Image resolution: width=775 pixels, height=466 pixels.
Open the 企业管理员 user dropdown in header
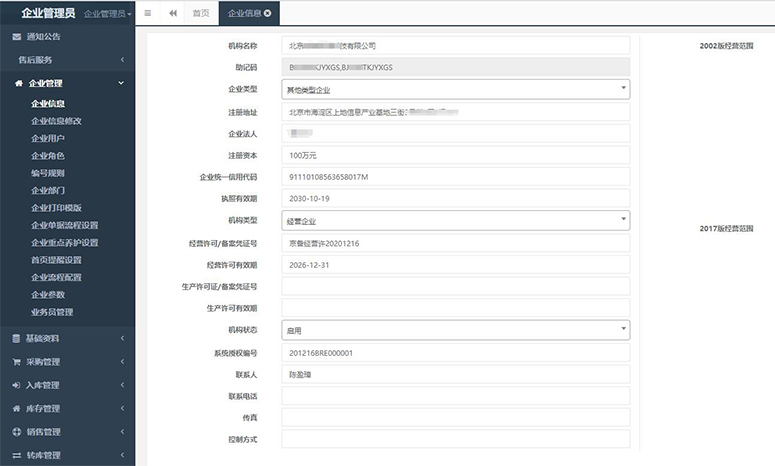point(107,14)
